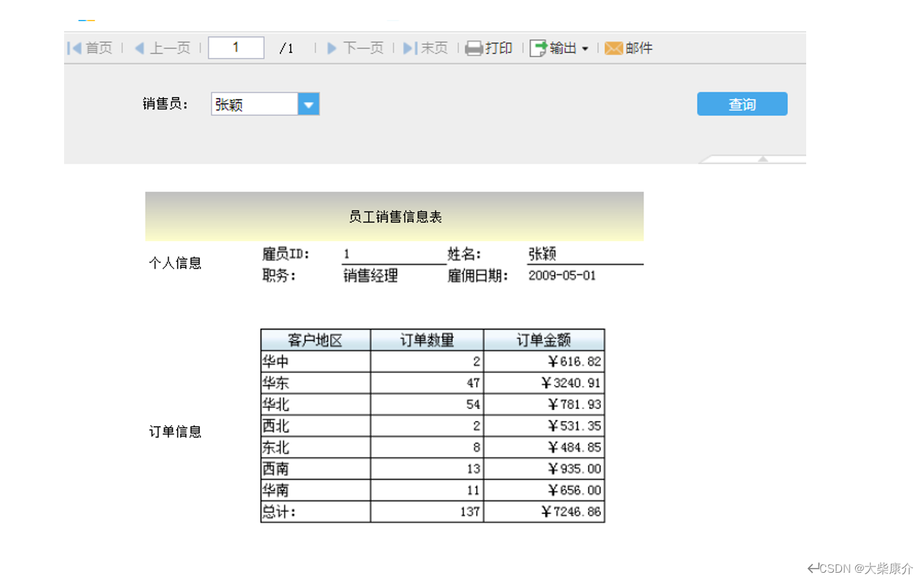
Task: Click the printer icon next to 打印
Action: tap(473, 48)
